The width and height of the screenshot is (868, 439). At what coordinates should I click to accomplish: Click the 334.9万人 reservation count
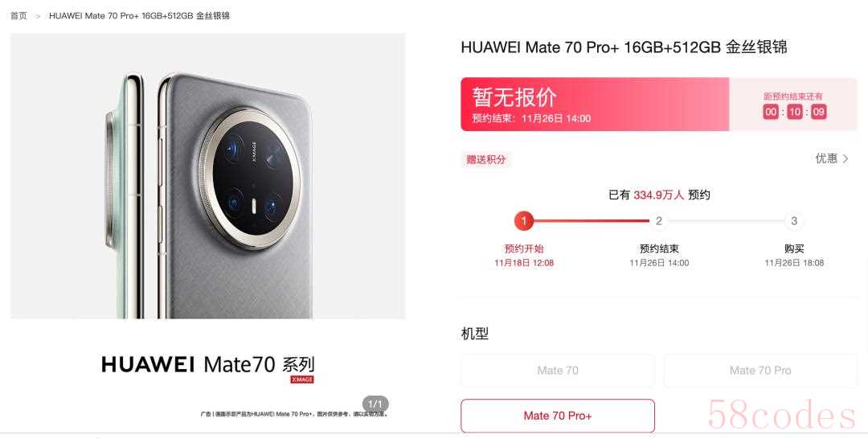(x=659, y=195)
